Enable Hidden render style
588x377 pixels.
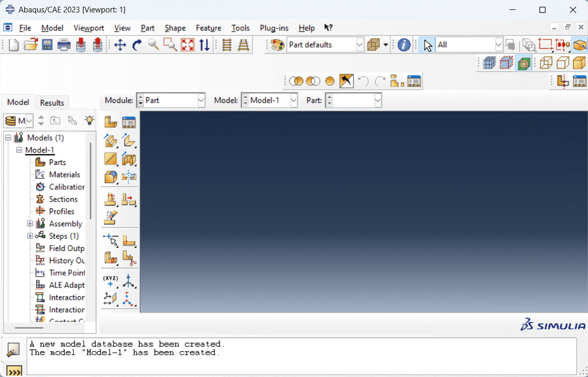pos(563,63)
